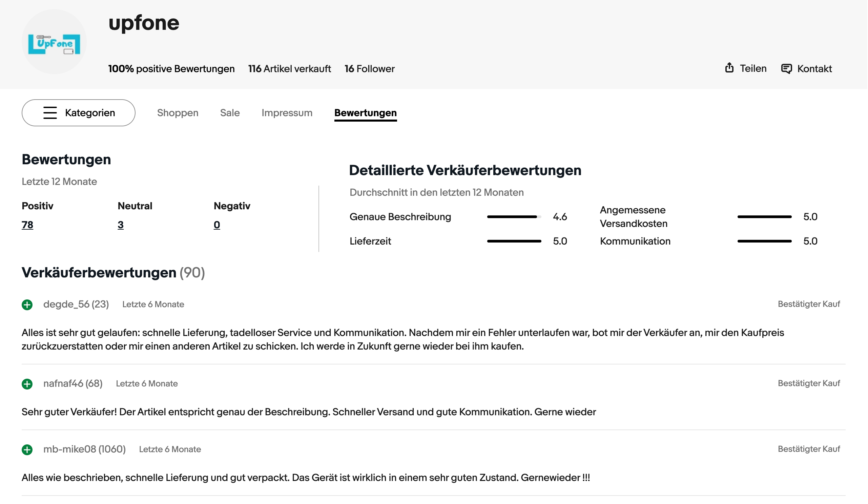This screenshot has width=868, height=504.
Task: Click the 'Neutral' column label
Action: (x=135, y=206)
